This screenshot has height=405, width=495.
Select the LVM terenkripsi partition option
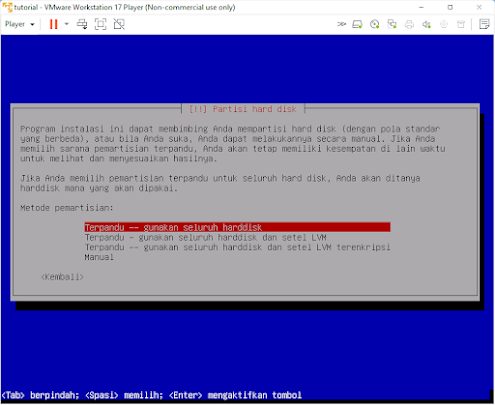tap(237, 247)
